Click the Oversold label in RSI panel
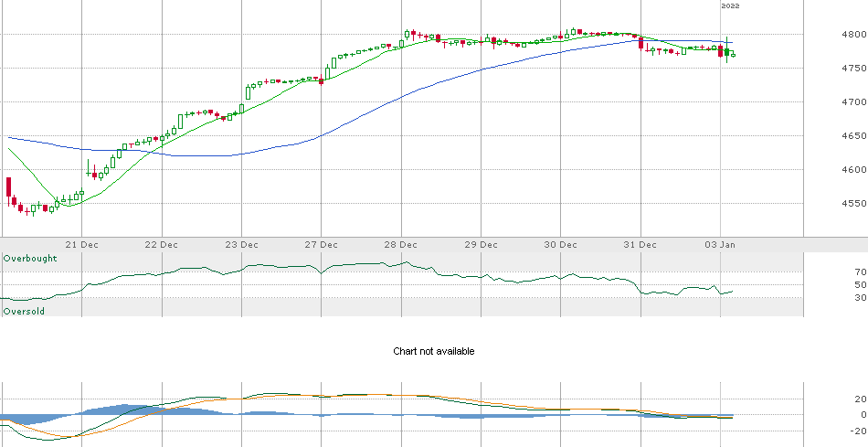The image size is (868, 447). (x=24, y=312)
